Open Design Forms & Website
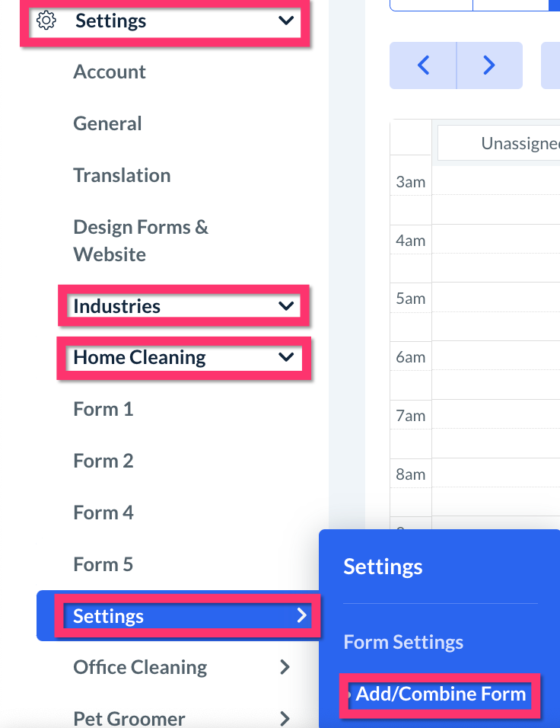The image size is (560, 728). pyautogui.click(x=140, y=241)
